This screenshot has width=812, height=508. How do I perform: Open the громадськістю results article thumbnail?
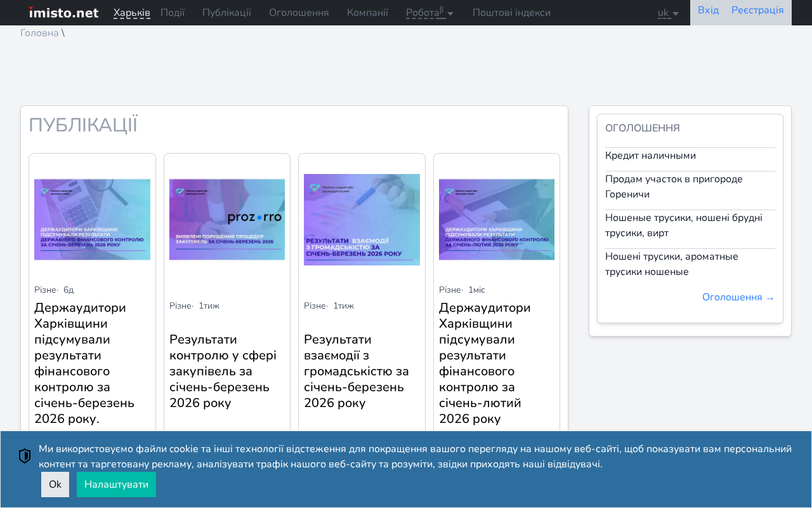[362, 220]
